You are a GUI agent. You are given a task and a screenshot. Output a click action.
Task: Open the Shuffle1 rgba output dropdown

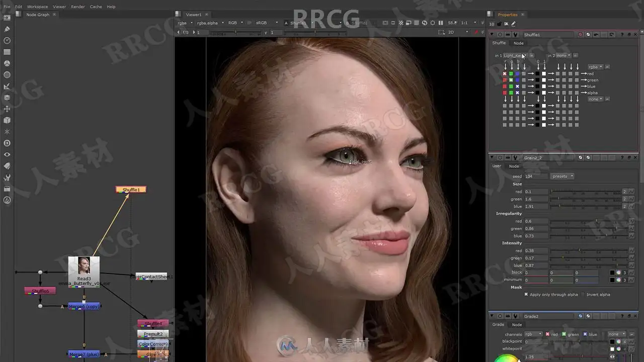click(595, 67)
